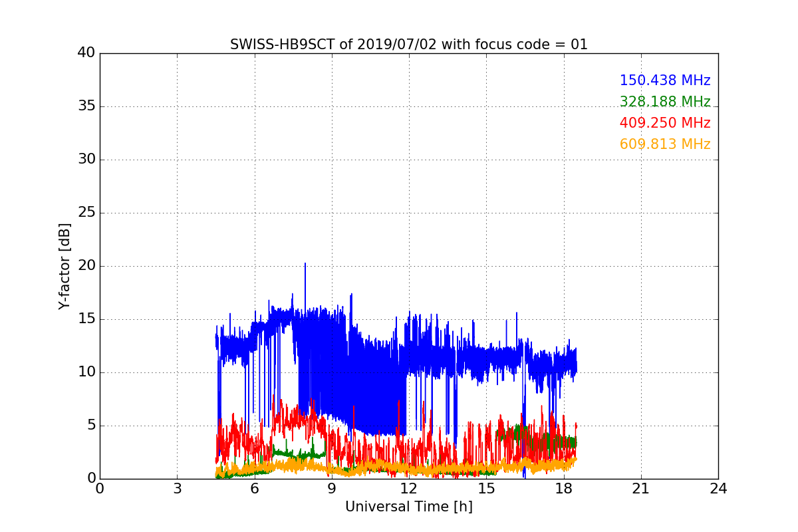Click the y-axis tick value 25

[x=86, y=212]
